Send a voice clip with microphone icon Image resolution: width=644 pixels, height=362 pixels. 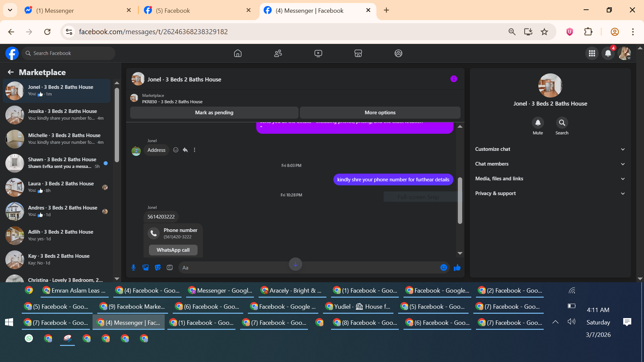click(133, 267)
